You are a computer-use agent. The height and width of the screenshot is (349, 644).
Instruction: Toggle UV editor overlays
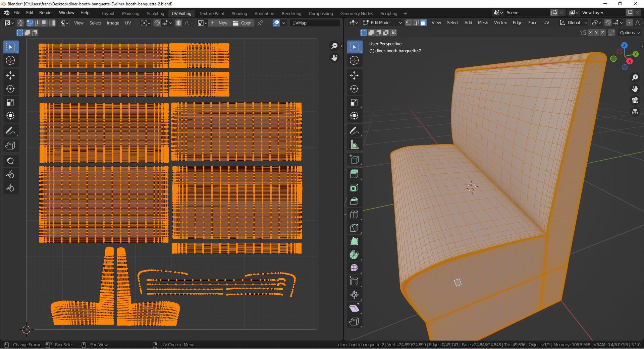(x=276, y=23)
